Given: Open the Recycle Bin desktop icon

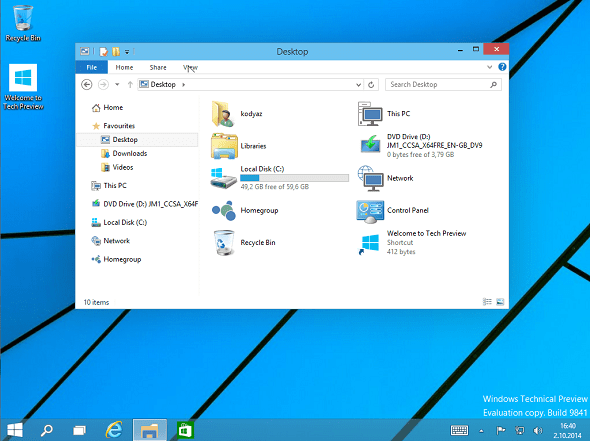Looking at the screenshot, I should 23,23.
